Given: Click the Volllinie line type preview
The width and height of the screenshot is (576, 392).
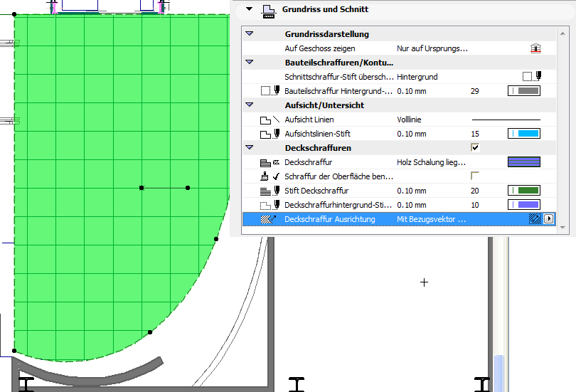Looking at the screenshot, I should pos(506,120).
